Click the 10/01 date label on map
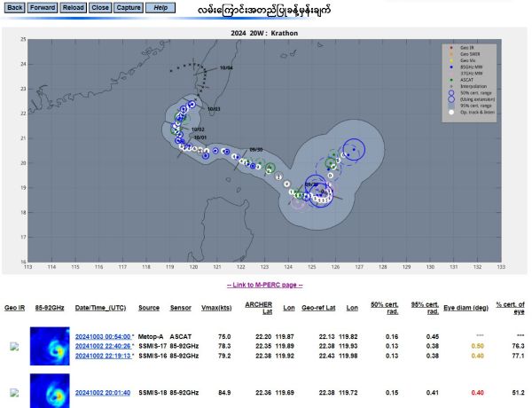 tap(200, 137)
